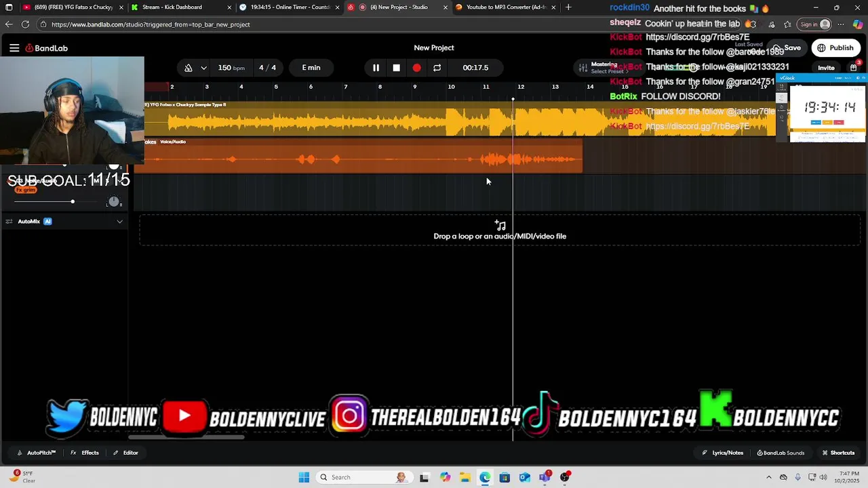This screenshot has width=868, height=488.
Task: Close the Kick Dashboard browser tab
Action: point(229,7)
